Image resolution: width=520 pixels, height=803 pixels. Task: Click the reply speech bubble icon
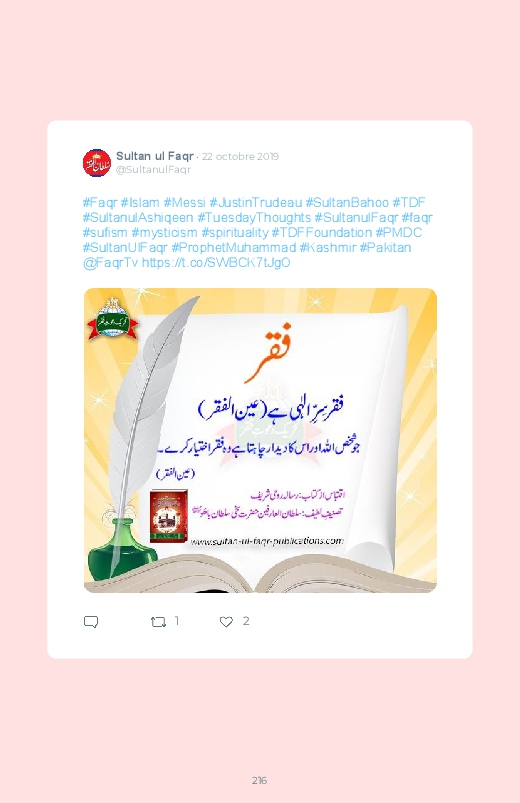pyautogui.click(x=91, y=622)
